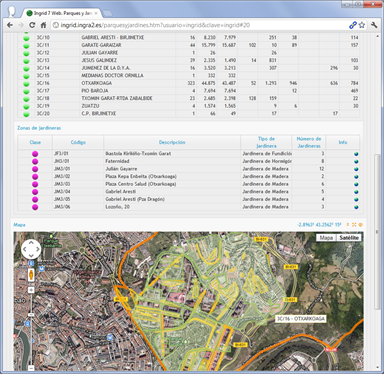Select the MEDIANAS DOCTOR ORNILLA row
This screenshot has height=374, width=384.
click(189, 76)
